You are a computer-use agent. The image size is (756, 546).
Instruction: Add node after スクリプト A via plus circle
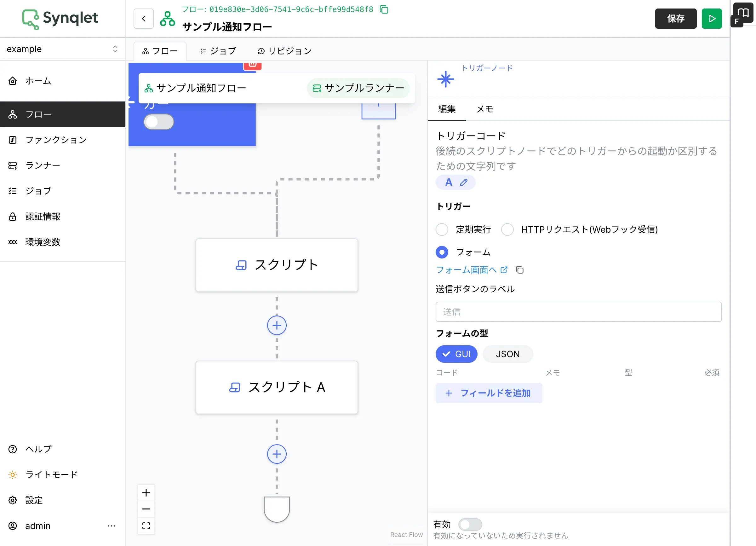click(x=277, y=454)
